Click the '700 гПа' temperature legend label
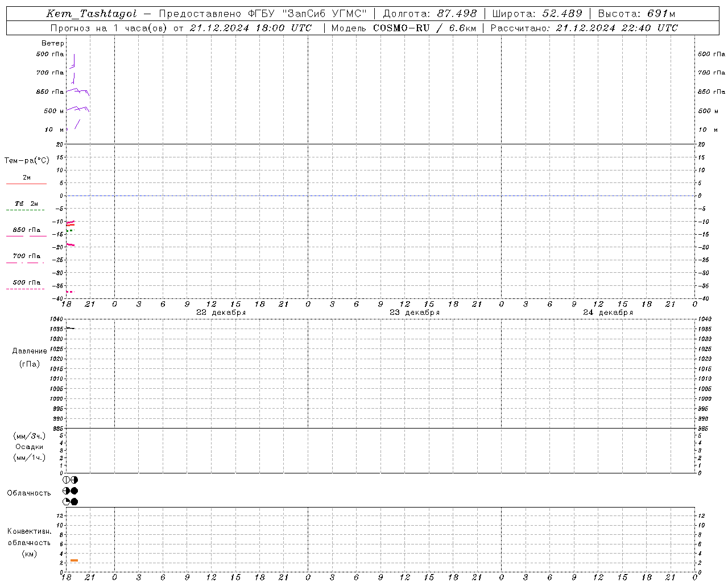Viewport: 728px width, 582px height. click(27, 256)
